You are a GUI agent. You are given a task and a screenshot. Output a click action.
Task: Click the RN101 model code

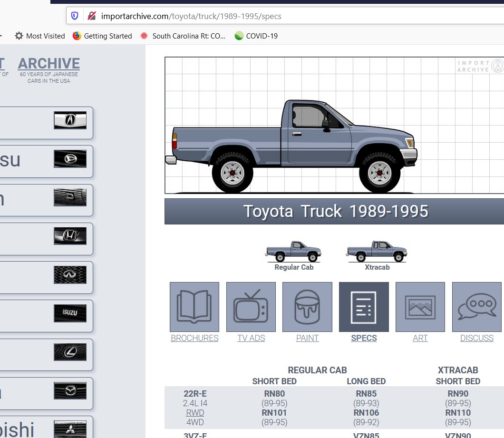274,413
